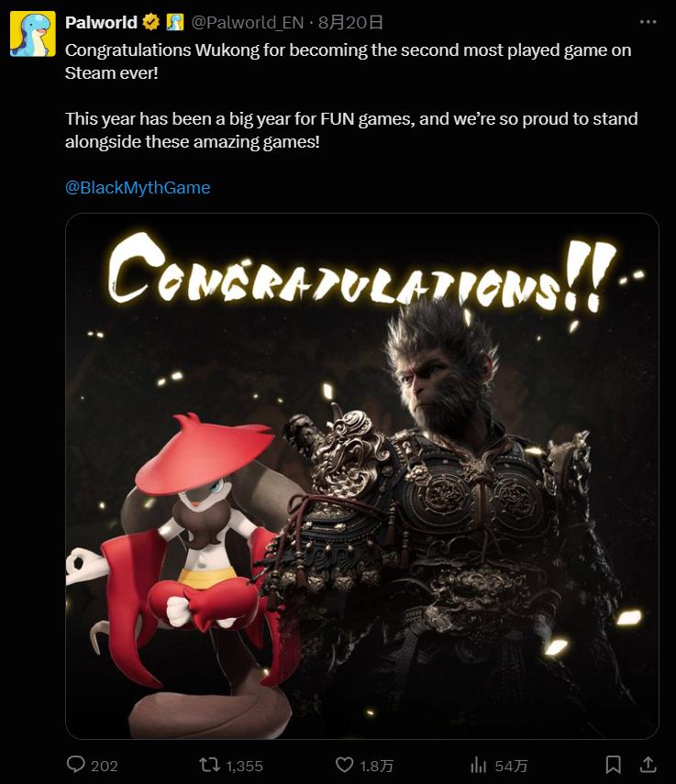This screenshot has height=784, width=676.
Task: Click the 1.8万 like count
Action: coord(376,766)
